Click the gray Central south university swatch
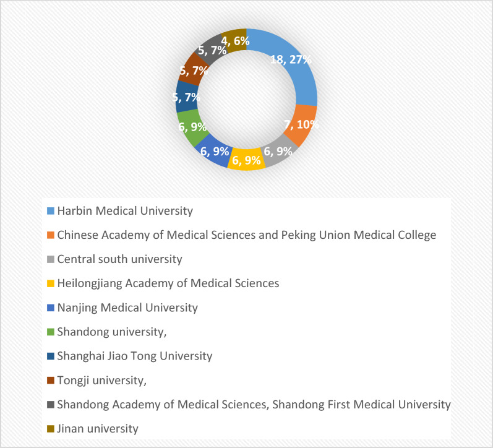The image size is (493, 448). [x=51, y=259]
